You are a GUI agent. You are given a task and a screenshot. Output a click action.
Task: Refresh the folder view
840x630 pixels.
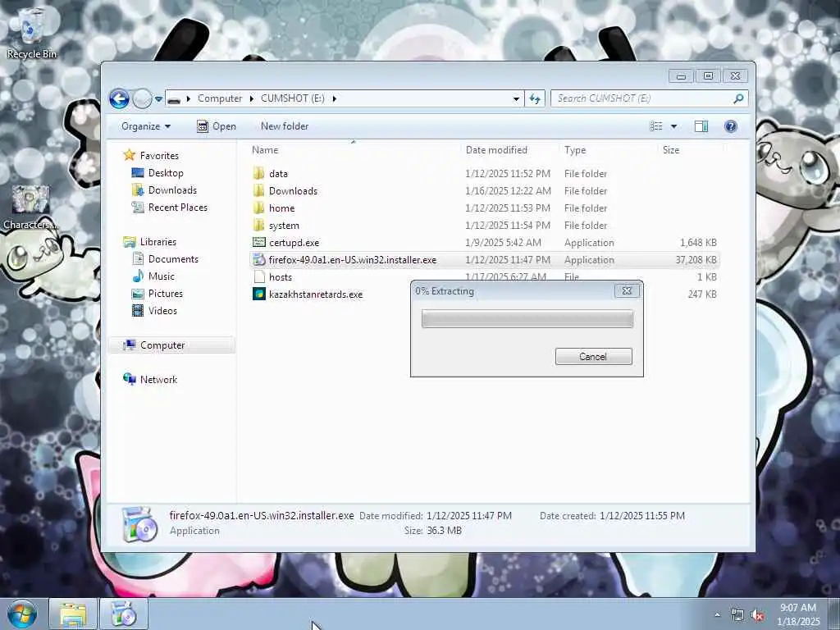pos(535,98)
